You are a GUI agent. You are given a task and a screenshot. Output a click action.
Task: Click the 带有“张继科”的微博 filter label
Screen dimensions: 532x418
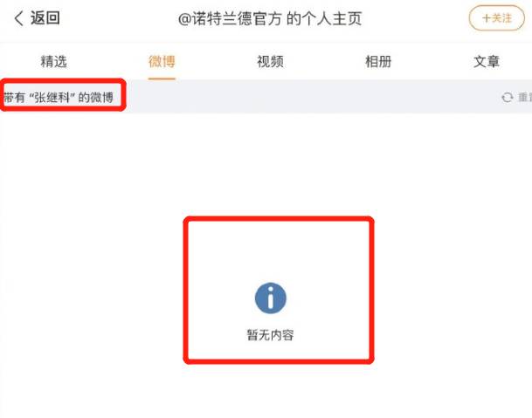58,97
